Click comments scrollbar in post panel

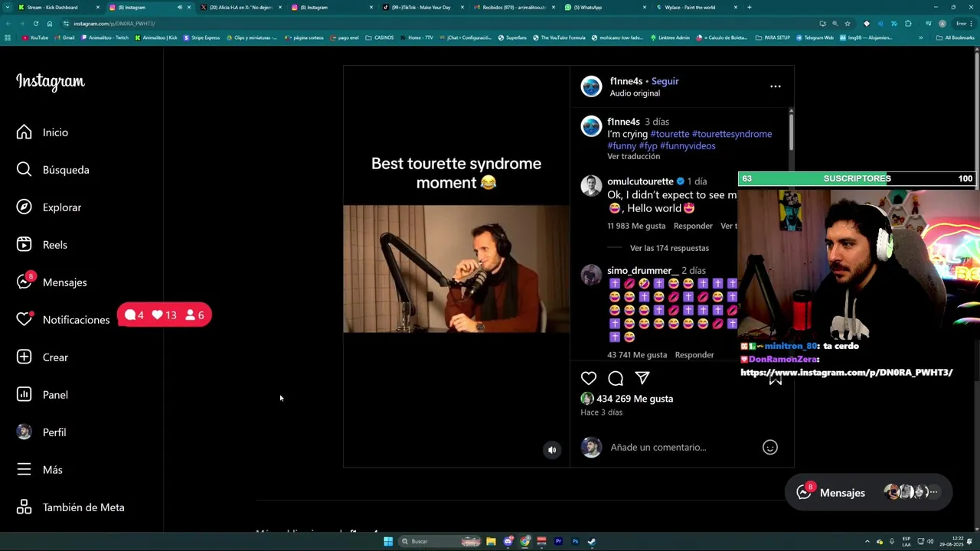click(x=791, y=130)
